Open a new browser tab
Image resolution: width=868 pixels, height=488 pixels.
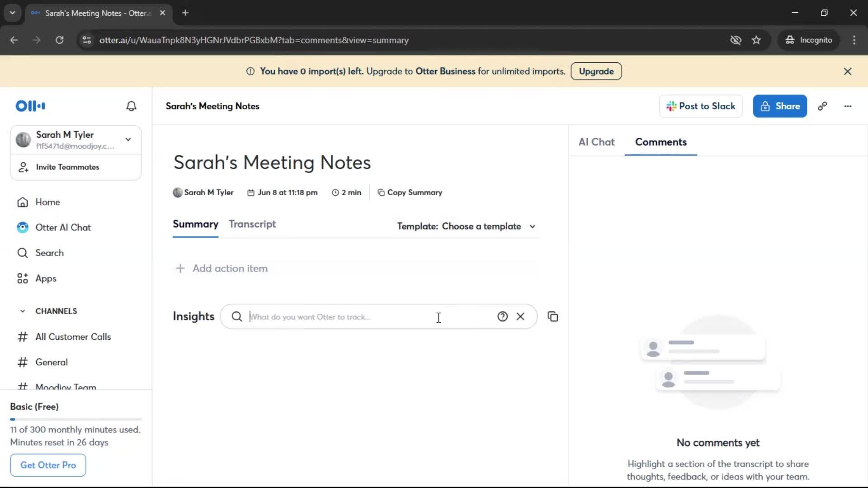coord(185,13)
